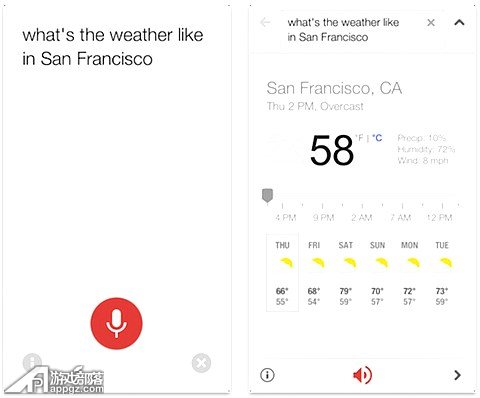This screenshot has height=398, width=480.
Task: Clear the search query with the X icon
Action: coord(431,23)
